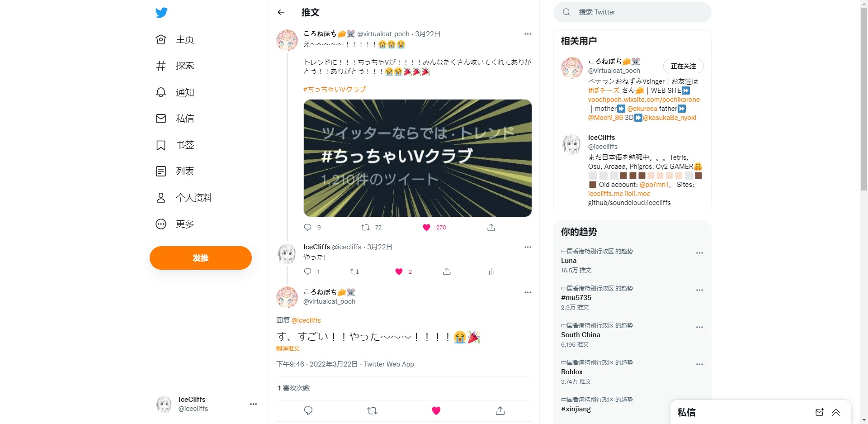The height and width of the screenshot is (424, 868).
Task: Open more options for the Luna trend
Action: [699, 253]
